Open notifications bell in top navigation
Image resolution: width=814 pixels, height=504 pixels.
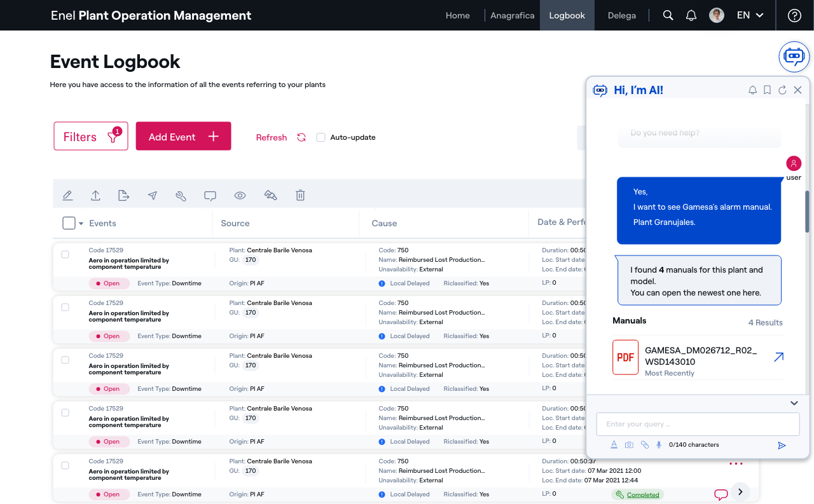691,15
